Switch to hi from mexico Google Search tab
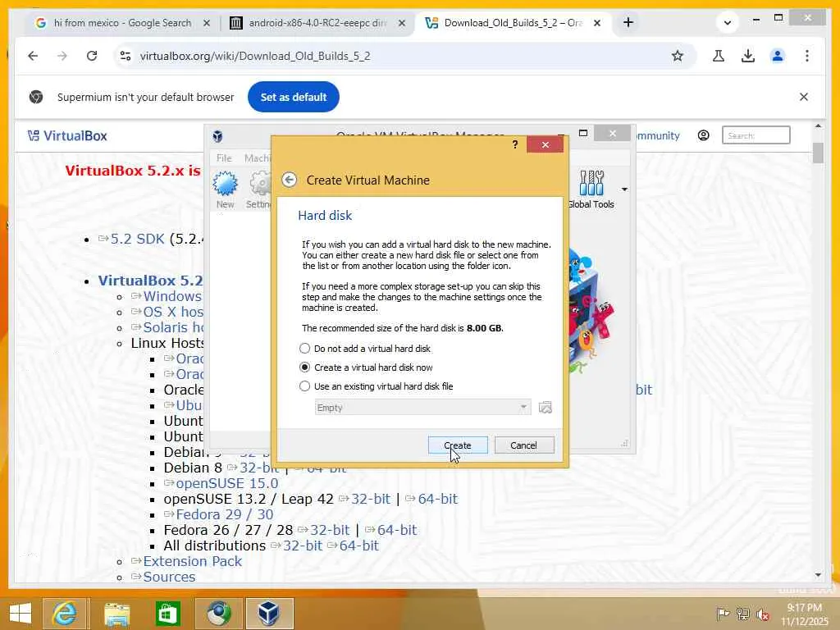The image size is (840, 630). click(122, 23)
